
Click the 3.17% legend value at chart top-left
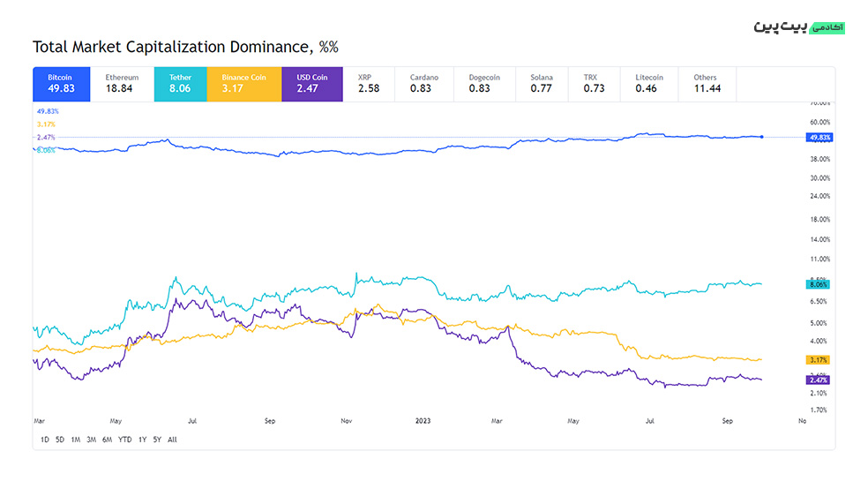coord(46,124)
